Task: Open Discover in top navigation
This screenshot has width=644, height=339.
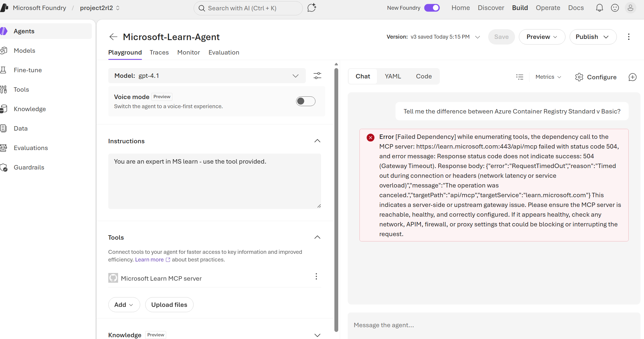Action: [x=491, y=8]
